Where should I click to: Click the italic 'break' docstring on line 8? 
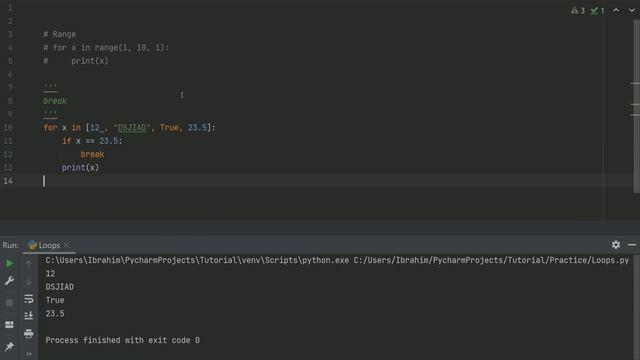click(55, 101)
